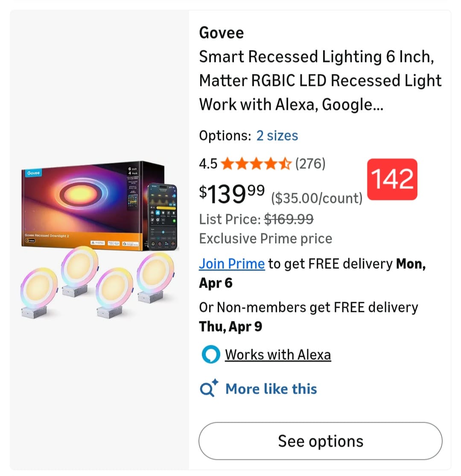Click the product box image
The width and height of the screenshot is (461, 476).
tap(81, 205)
